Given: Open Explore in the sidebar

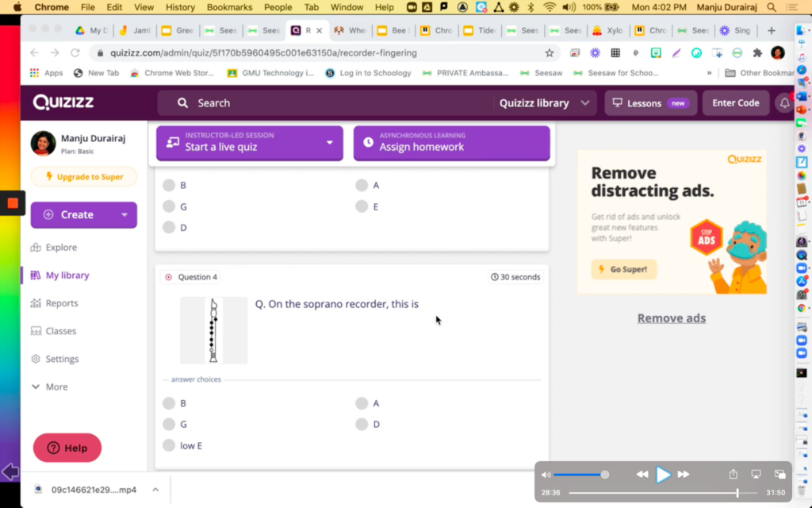Looking at the screenshot, I should click(60, 248).
